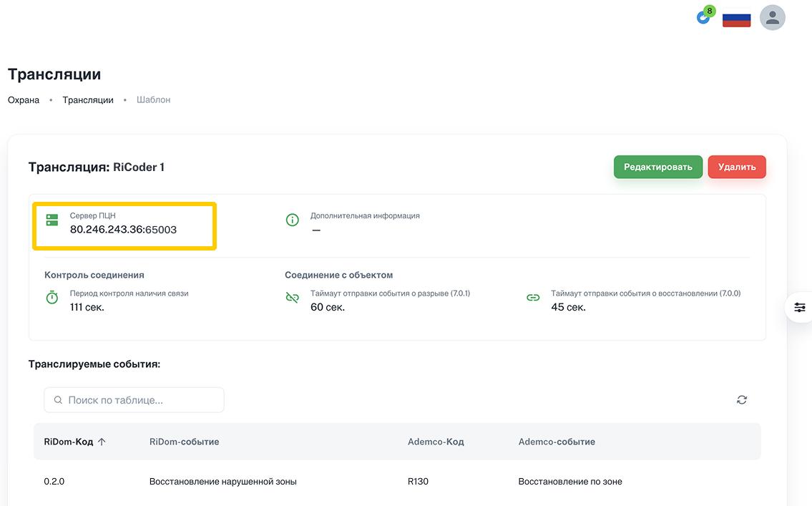Click the broken link icon for разрыв timeout

coord(293,298)
